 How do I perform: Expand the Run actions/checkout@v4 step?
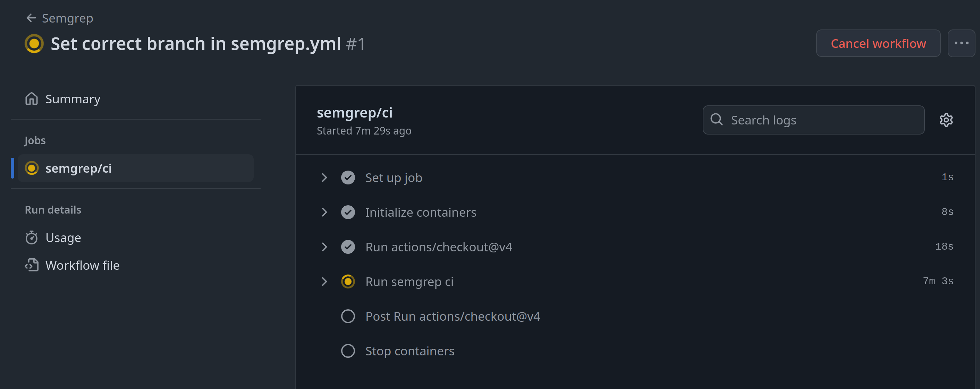point(325,246)
